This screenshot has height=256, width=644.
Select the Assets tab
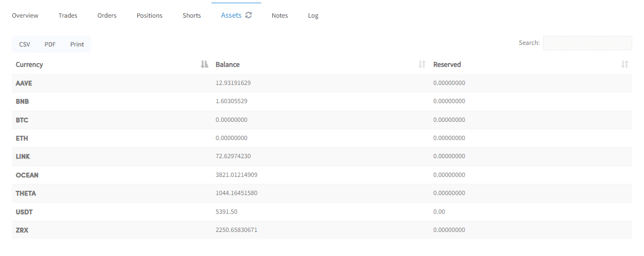click(x=231, y=15)
